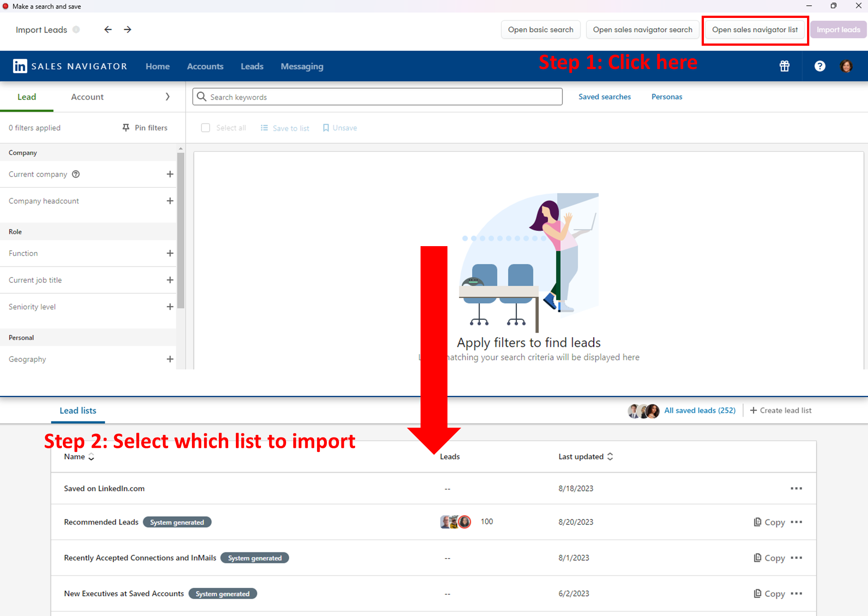Click the gift box icon in navbar
Viewport: 868px width, 616px height.
[x=785, y=66]
